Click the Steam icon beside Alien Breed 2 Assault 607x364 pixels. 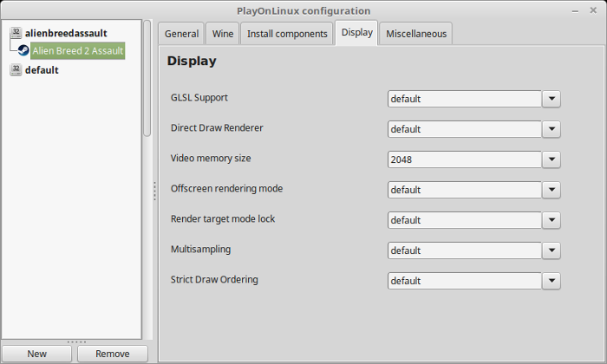23,50
